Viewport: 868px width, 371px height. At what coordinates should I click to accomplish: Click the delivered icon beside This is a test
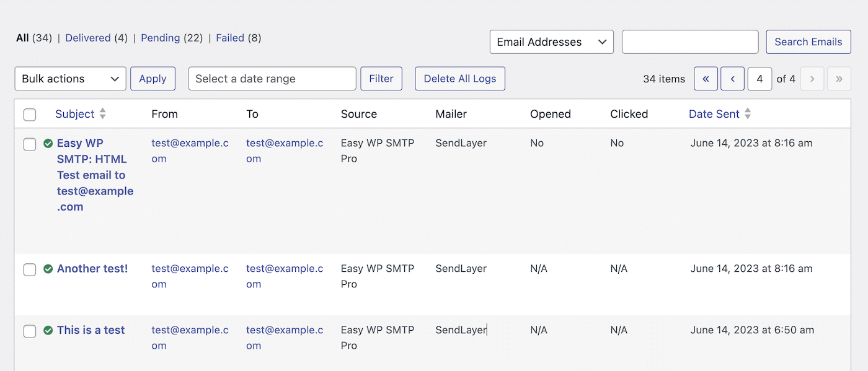click(48, 330)
